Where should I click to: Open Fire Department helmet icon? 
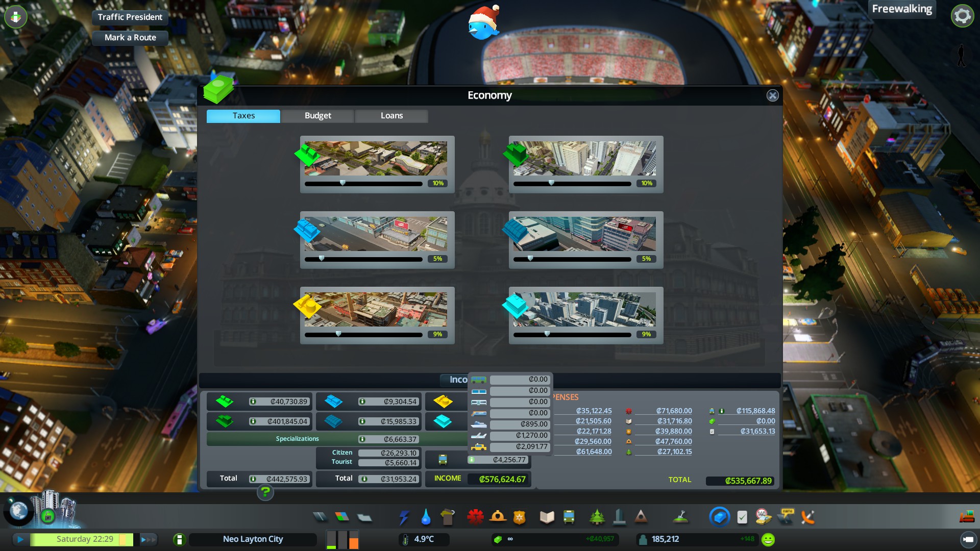[498, 517]
